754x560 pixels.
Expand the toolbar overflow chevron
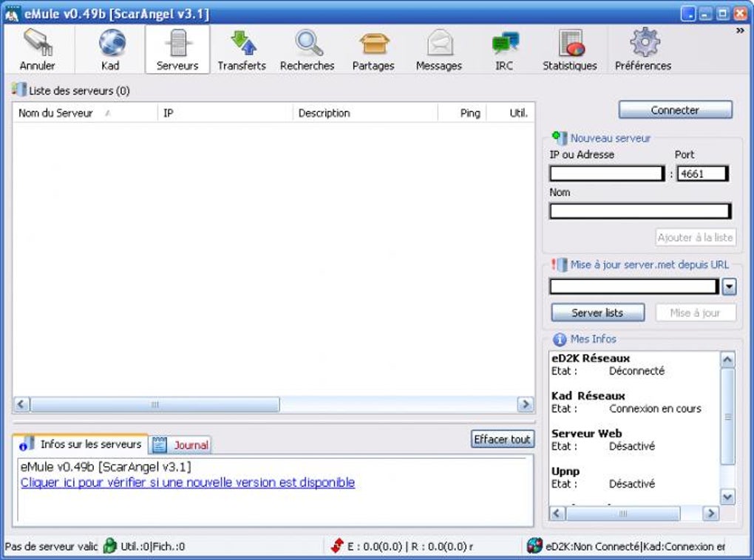point(740,31)
